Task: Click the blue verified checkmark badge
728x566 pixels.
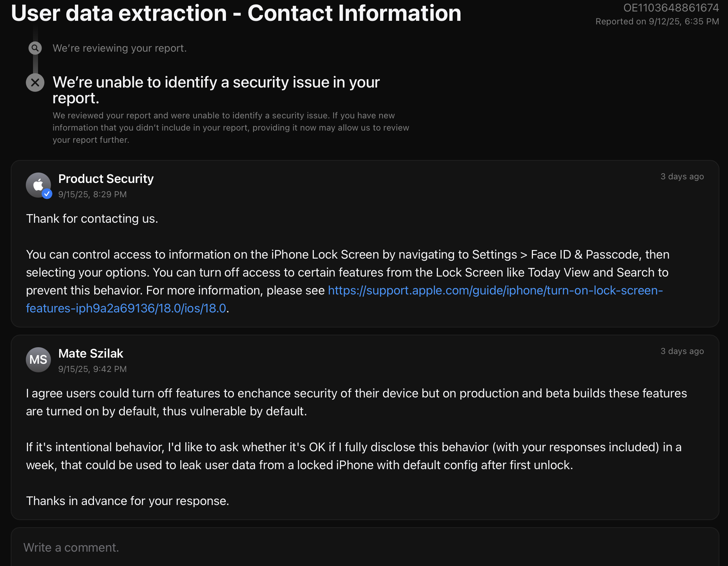Action: (47, 194)
